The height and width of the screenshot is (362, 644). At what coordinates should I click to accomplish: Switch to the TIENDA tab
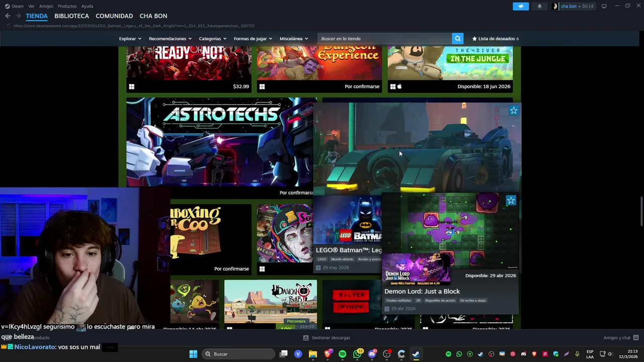pos(37,16)
